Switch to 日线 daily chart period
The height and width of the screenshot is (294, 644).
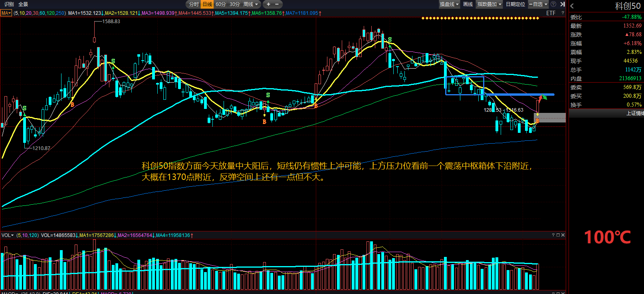click(207, 4)
